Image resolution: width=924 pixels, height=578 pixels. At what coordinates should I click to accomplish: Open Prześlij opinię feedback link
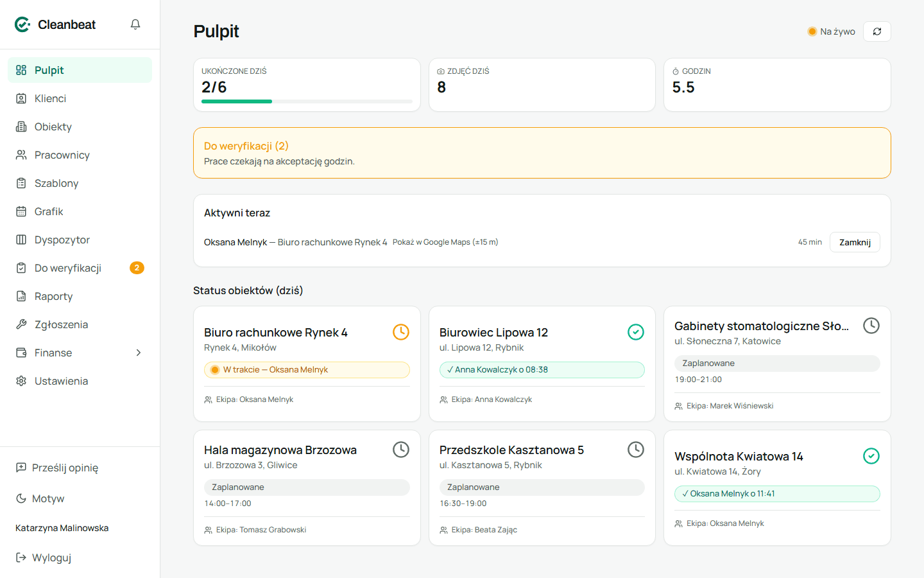coord(57,468)
